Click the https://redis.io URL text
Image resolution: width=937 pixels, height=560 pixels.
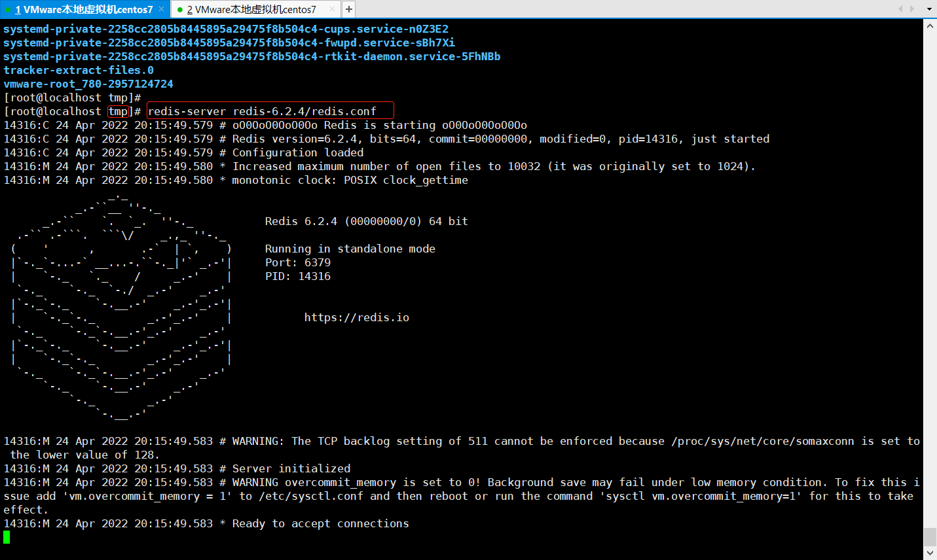357,317
